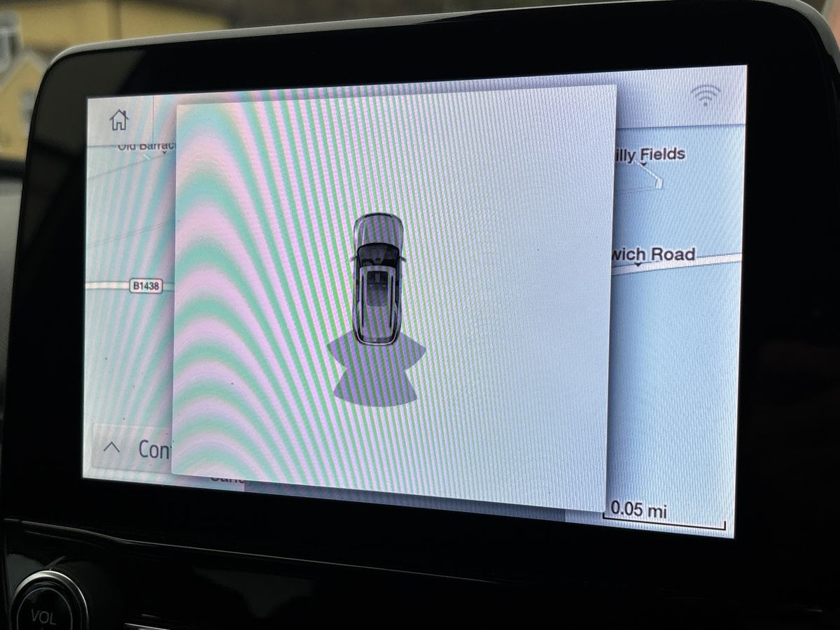
Task: Select the "Old Barrac" map label
Action: pos(146,146)
